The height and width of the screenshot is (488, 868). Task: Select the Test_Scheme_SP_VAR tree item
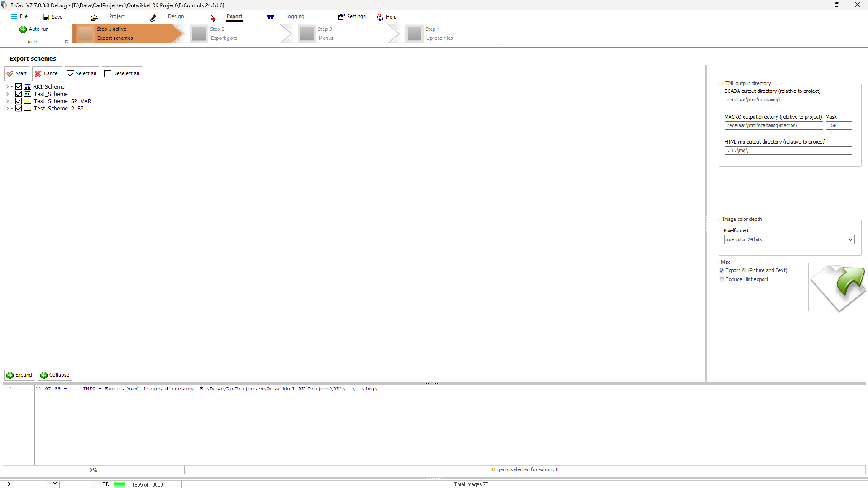tap(62, 101)
